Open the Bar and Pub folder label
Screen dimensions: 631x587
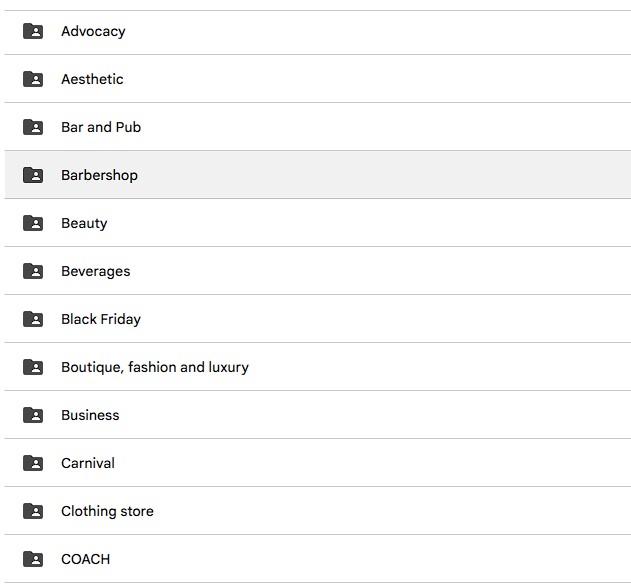[x=101, y=127]
